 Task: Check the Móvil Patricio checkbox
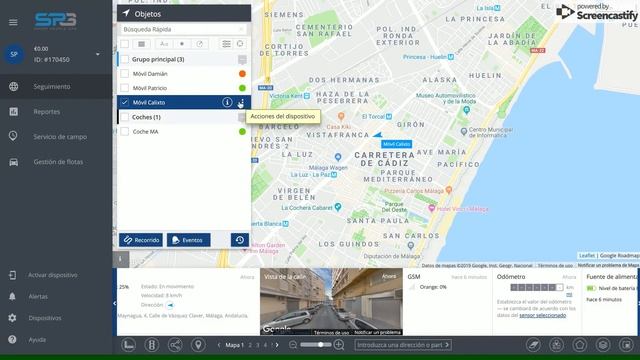point(125,88)
